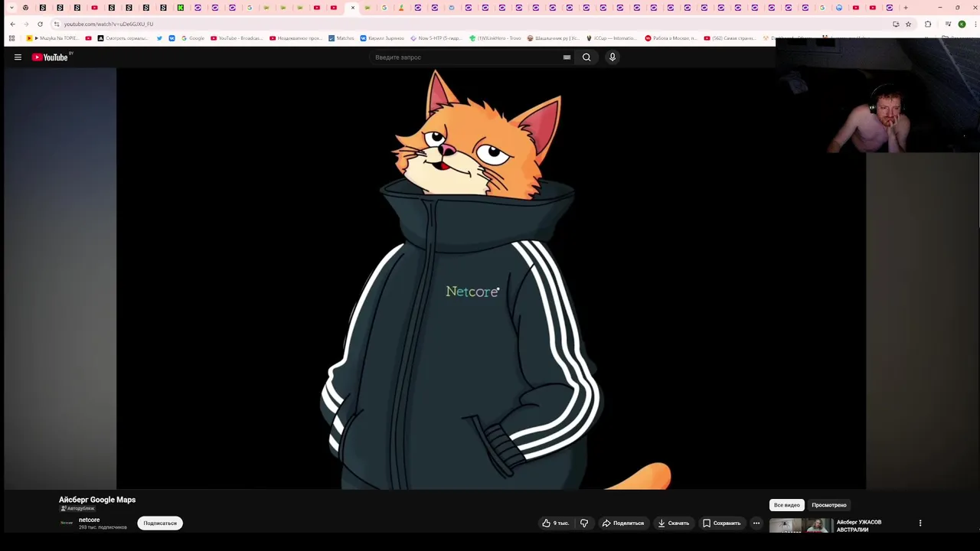This screenshot has height=551, width=980.
Task: Dislike the video
Action: tap(584, 523)
